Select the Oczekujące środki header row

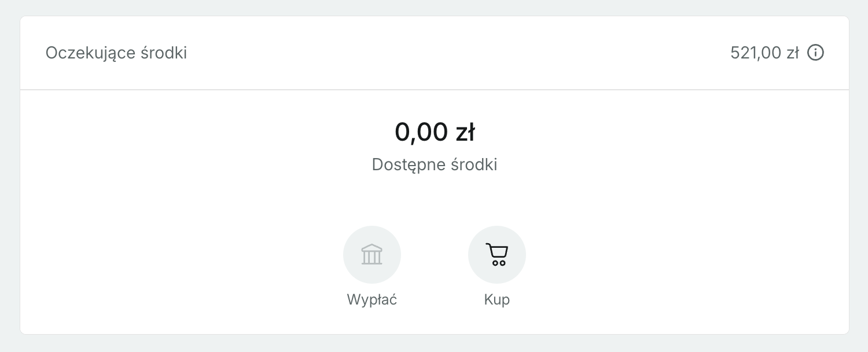click(435, 53)
